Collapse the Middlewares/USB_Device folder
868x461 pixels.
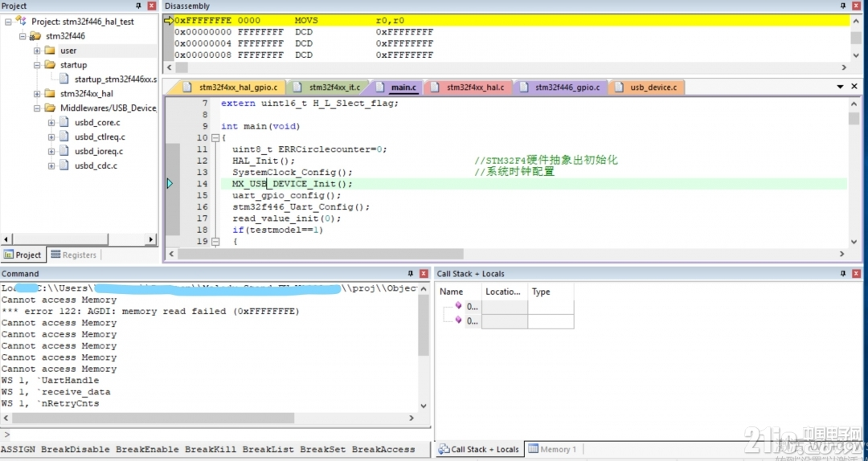(x=37, y=108)
